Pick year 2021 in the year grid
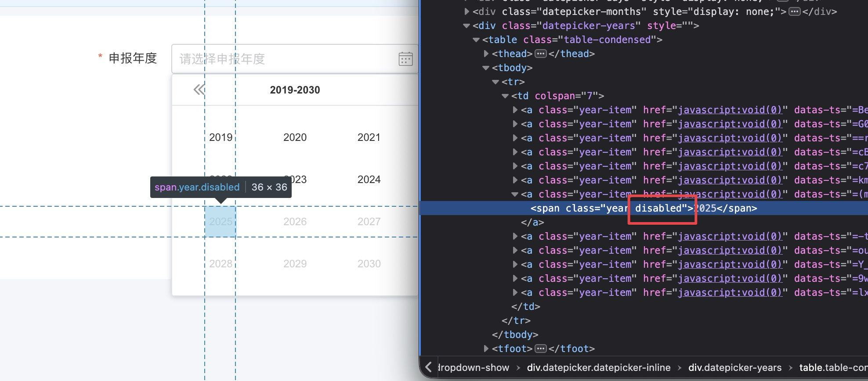This screenshot has width=868, height=381. coord(369,137)
